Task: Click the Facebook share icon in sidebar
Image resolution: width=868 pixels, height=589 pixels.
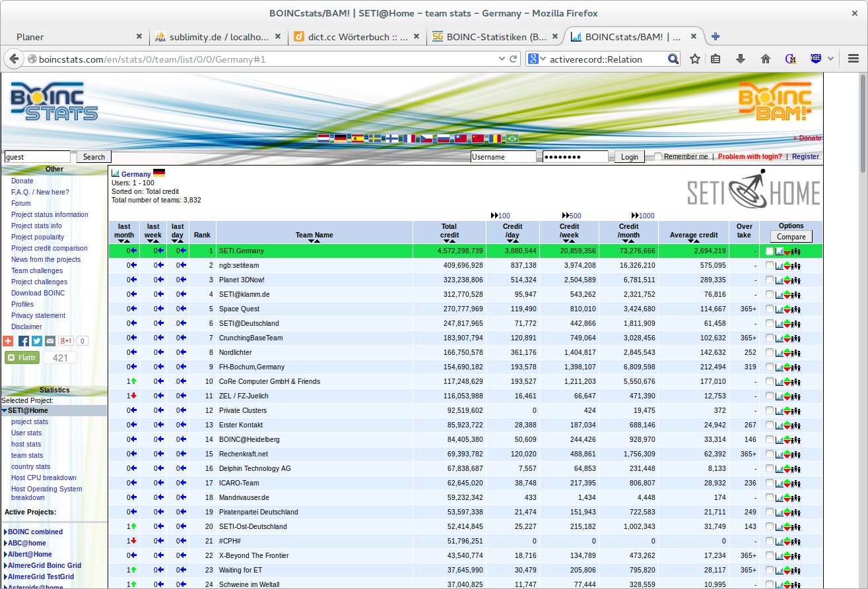Action: tap(23, 341)
